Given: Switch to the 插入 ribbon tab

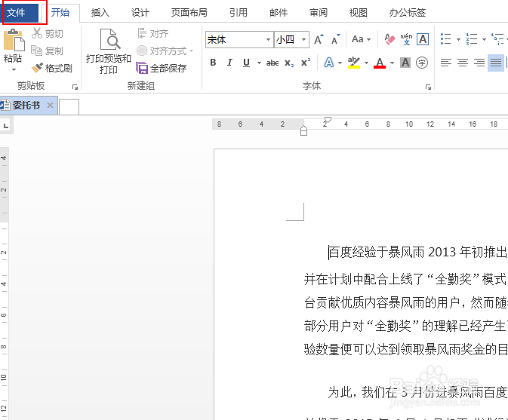Looking at the screenshot, I should [x=100, y=13].
